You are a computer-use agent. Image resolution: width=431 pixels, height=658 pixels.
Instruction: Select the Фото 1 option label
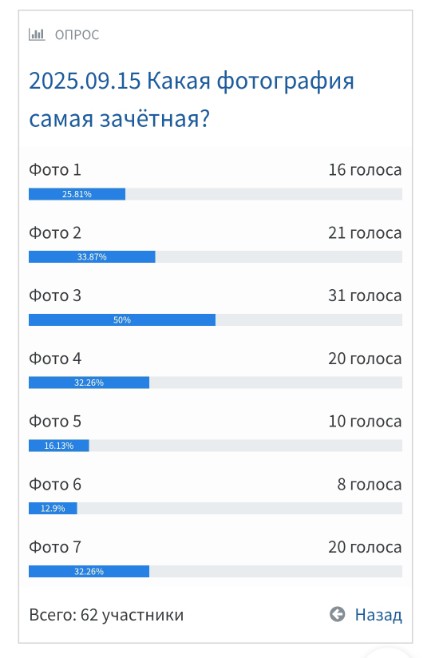click(x=55, y=170)
